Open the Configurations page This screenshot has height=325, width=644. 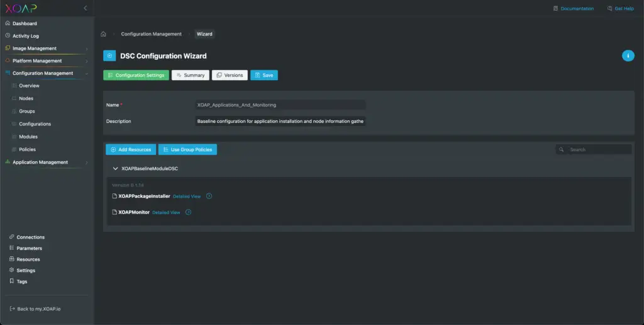click(35, 124)
